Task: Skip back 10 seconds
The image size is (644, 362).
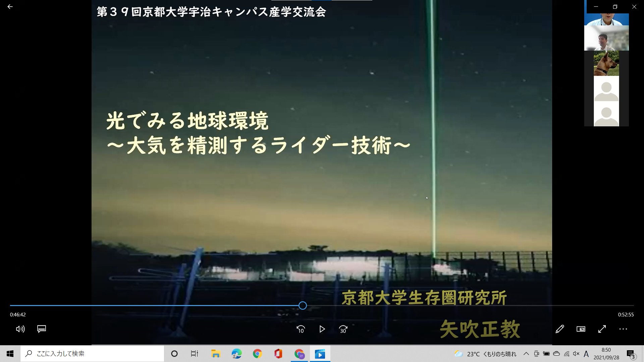Action: pyautogui.click(x=301, y=329)
